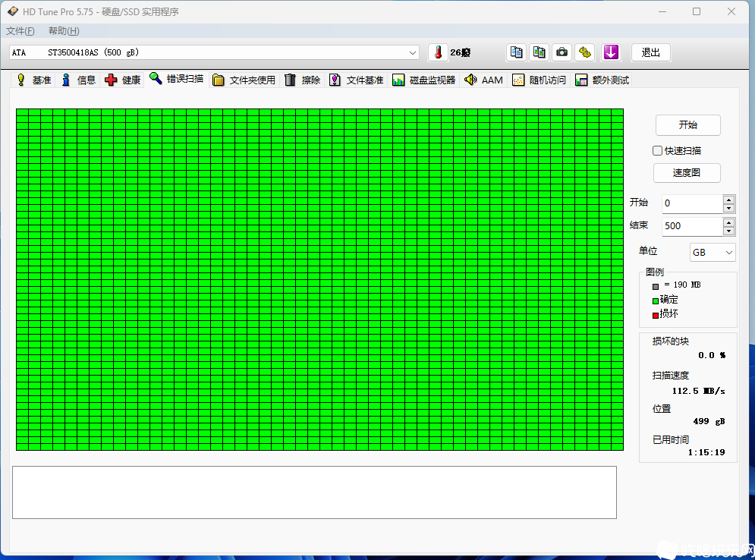Click the red 损坏 legend swatch

pos(656,316)
